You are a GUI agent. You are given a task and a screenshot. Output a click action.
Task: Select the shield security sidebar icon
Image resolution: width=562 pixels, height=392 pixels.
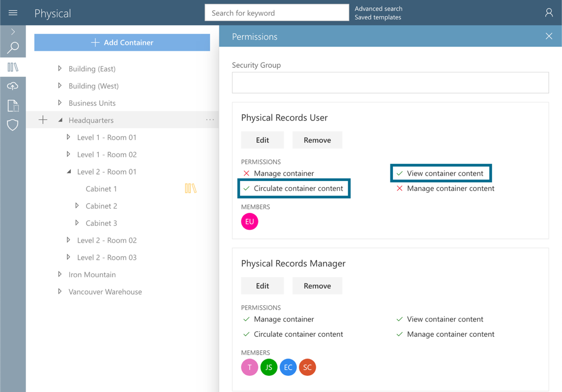13,125
